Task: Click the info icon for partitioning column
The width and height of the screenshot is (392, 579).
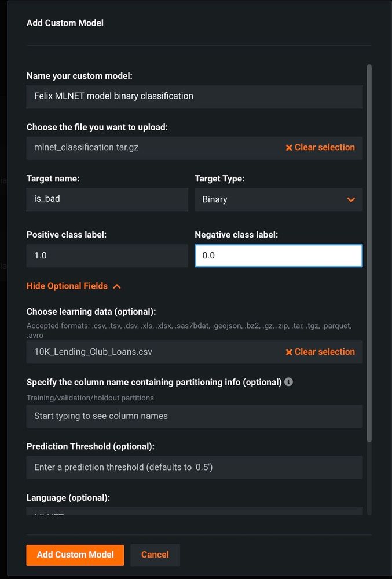Action: coord(289,383)
